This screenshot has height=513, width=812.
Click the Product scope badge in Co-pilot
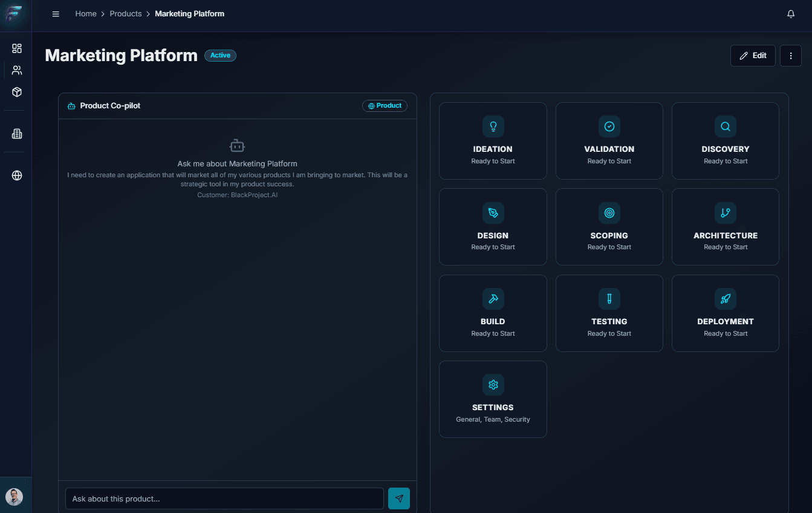pos(385,106)
